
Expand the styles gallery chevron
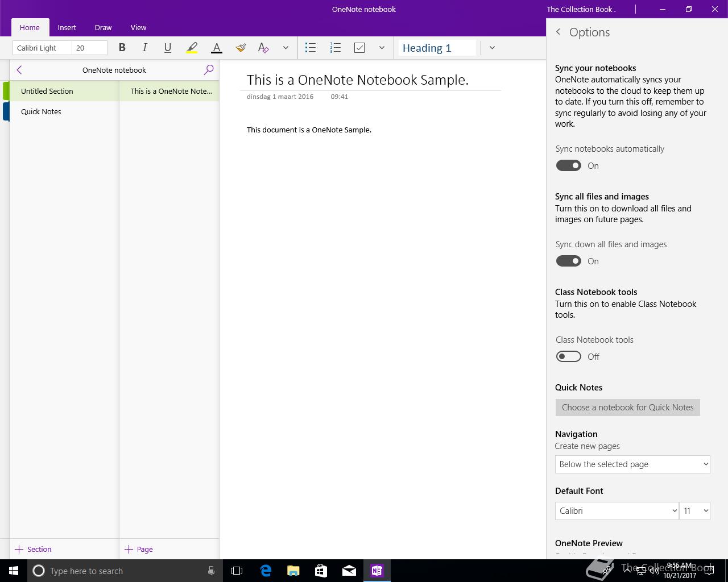coord(492,48)
